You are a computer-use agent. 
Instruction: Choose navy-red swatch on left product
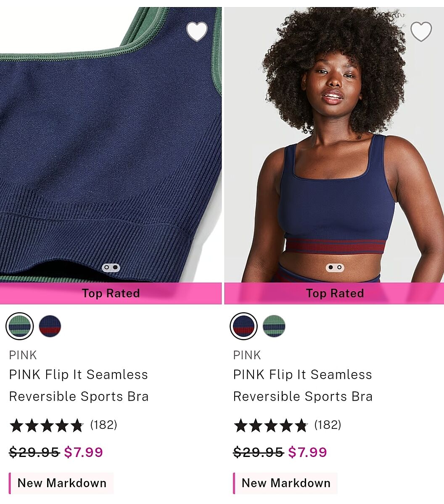coord(50,326)
